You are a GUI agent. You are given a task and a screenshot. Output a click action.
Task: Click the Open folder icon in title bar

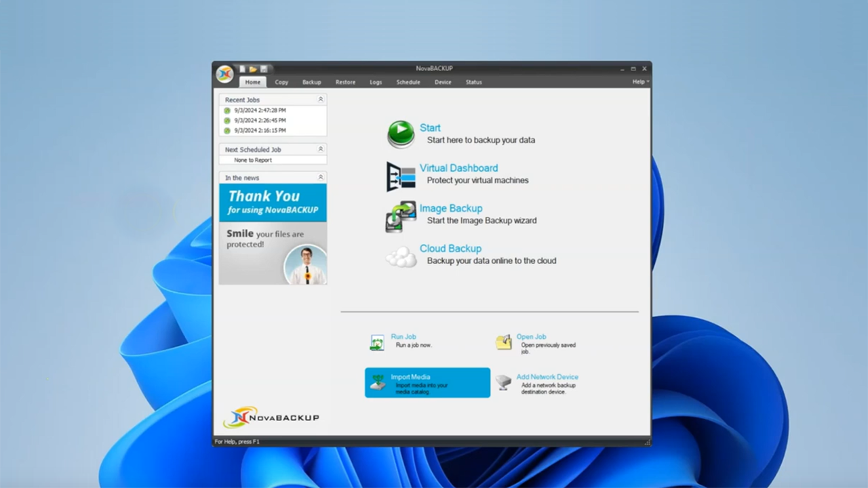[253, 69]
